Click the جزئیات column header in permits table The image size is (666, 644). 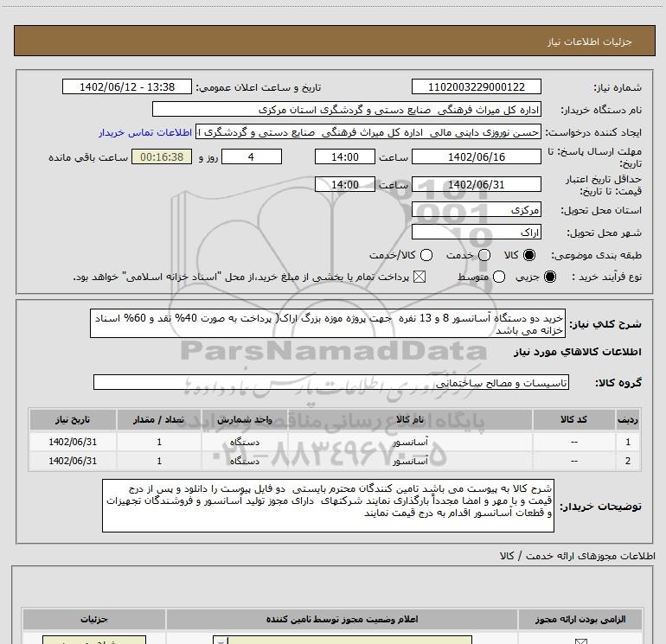click(94, 620)
